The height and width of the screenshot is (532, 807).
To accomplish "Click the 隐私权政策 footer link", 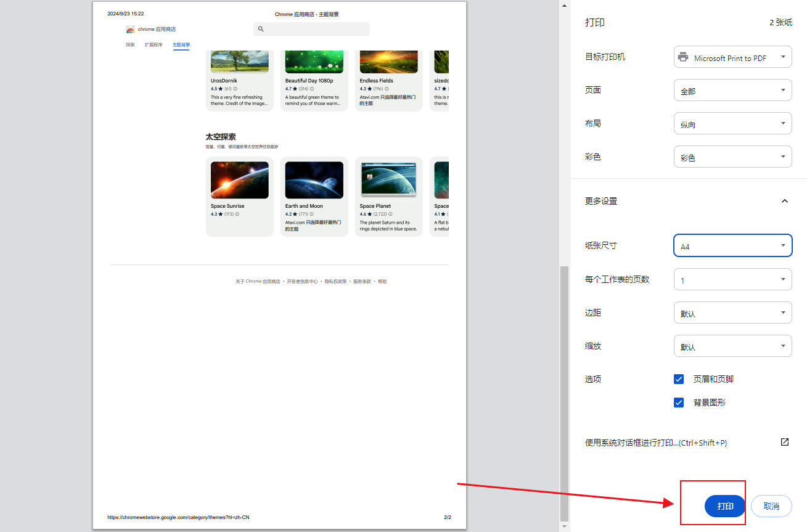I will pyautogui.click(x=336, y=282).
